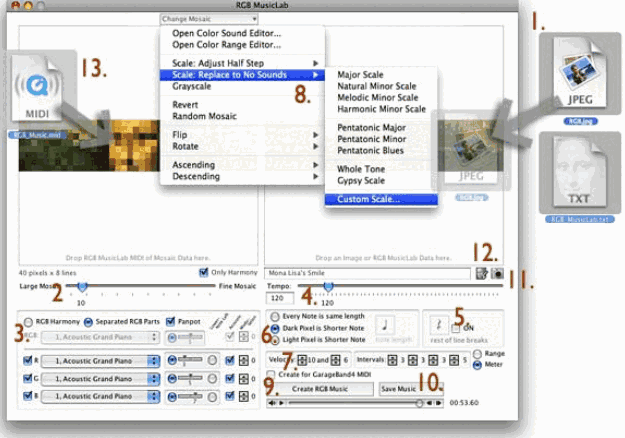Click the right pan knob on the B row

click(212, 397)
